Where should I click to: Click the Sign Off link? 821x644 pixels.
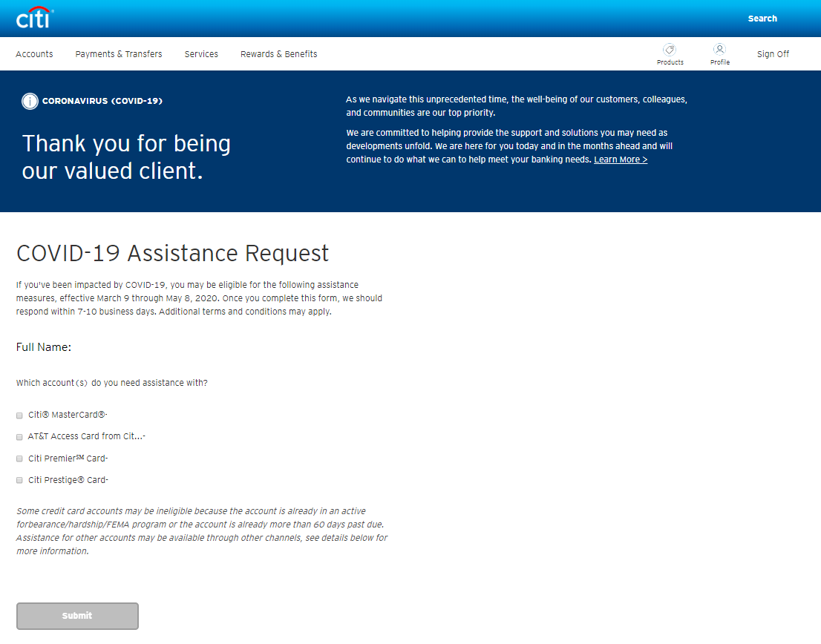773,54
